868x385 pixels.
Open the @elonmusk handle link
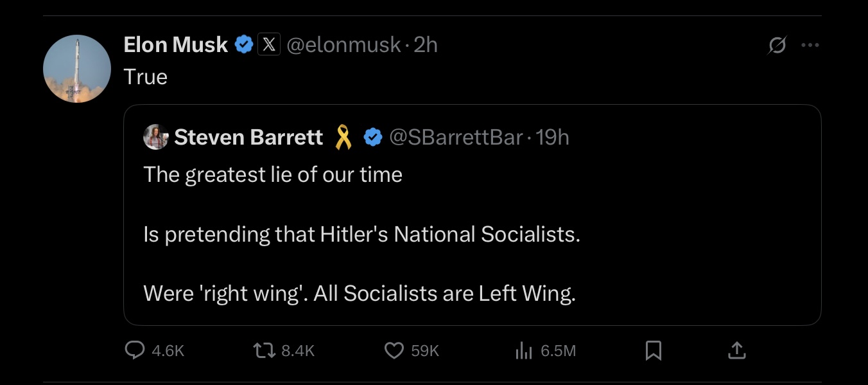pyautogui.click(x=343, y=45)
